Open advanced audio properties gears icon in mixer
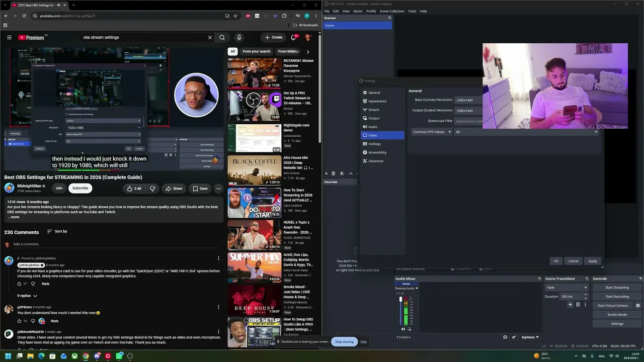The width and height of the screenshot is (644, 362). (514, 337)
